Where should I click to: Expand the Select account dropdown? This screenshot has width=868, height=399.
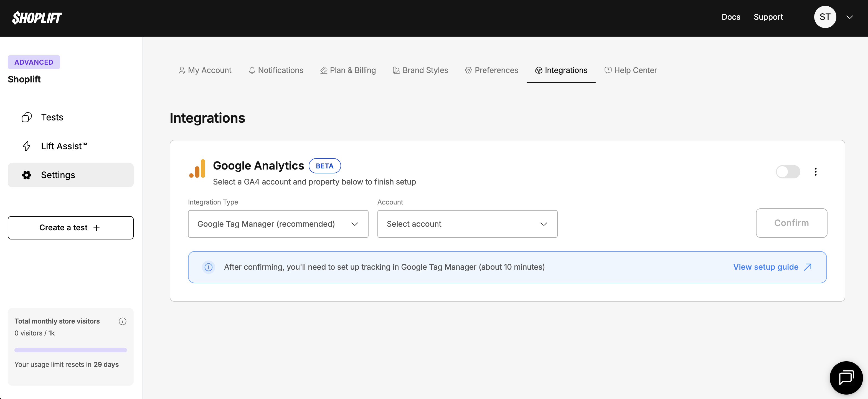coord(467,224)
